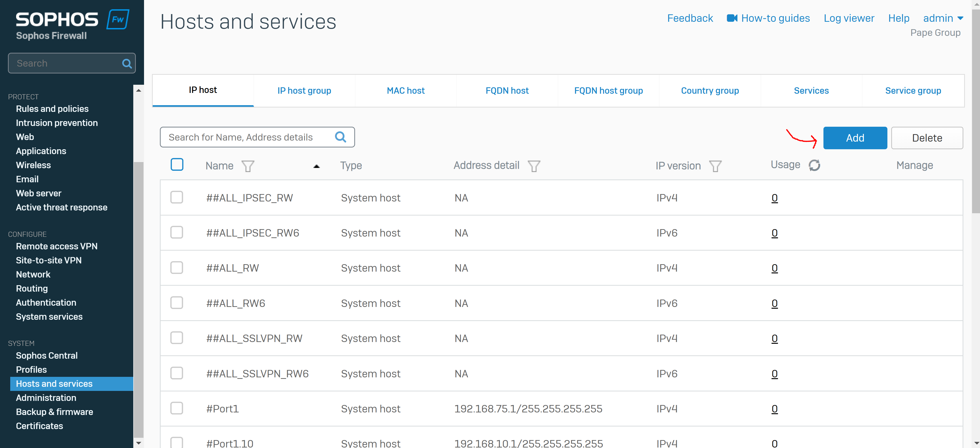The image size is (980, 448).
Task: Click the sidebar vertical scrollbar thumb
Action: coord(138,300)
